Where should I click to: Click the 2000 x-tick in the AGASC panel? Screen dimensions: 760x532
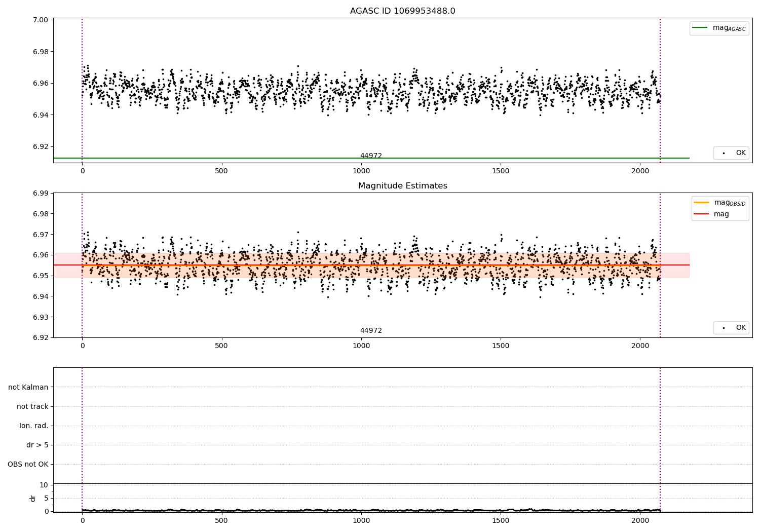(x=640, y=171)
